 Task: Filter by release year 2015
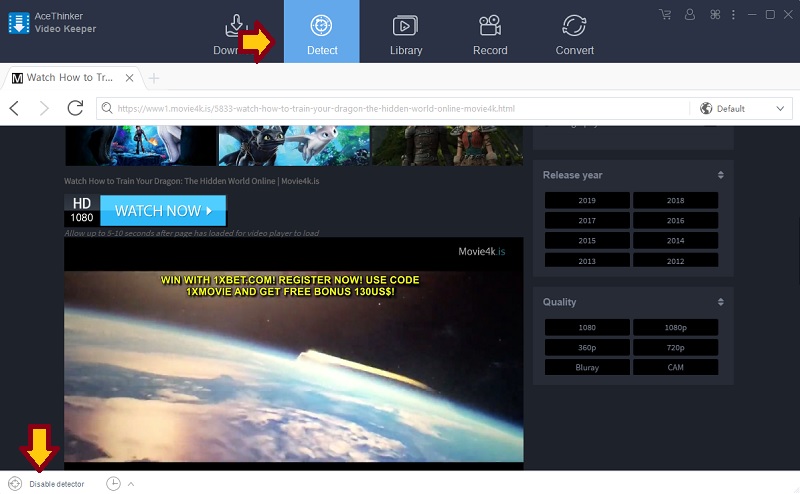pyautogui.click(x=587, y=240)
